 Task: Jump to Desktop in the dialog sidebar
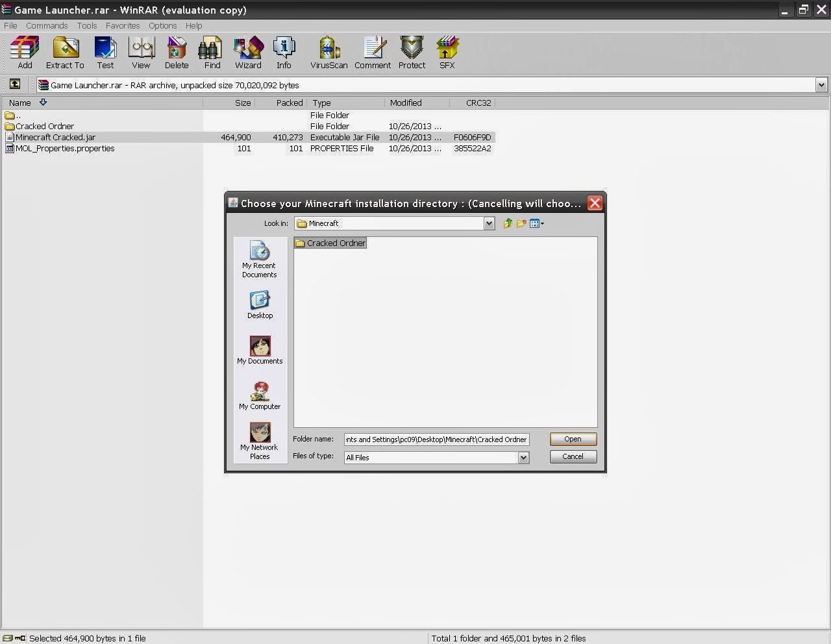pos(260,305)
